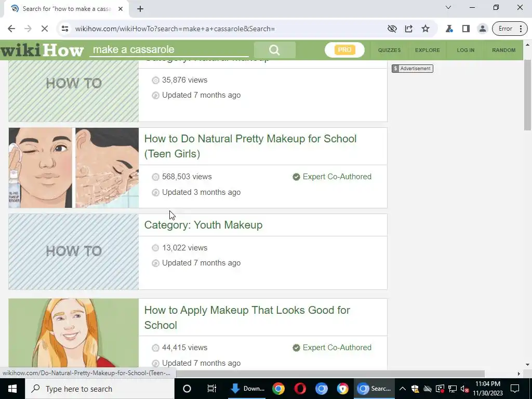Open Chrome three-dot menu
532x399 pixels.
coord(521,29)
